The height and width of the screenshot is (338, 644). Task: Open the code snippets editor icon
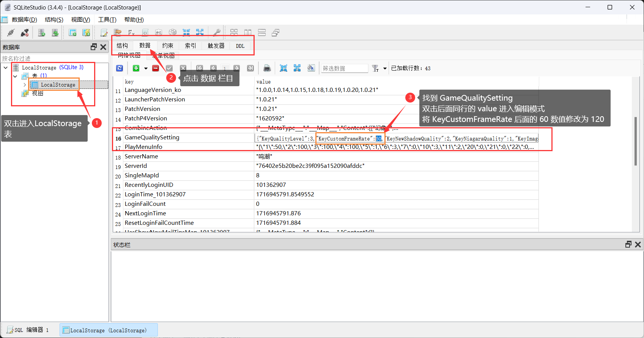(145, 33)
